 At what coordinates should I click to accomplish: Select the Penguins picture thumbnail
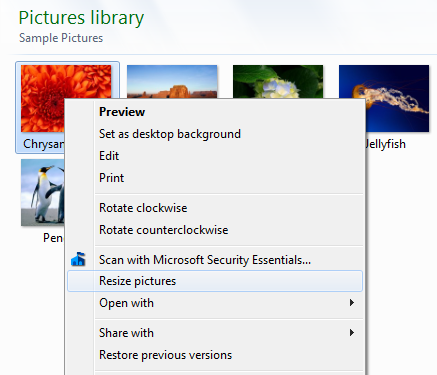coord(42,192)
